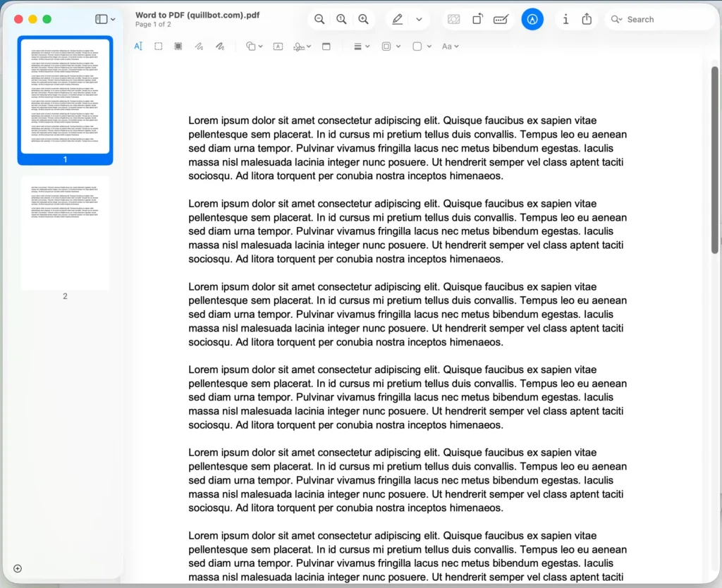Open the Fill Color picker
The width and height of the screenshot is (722, 588).
(422, 46)
